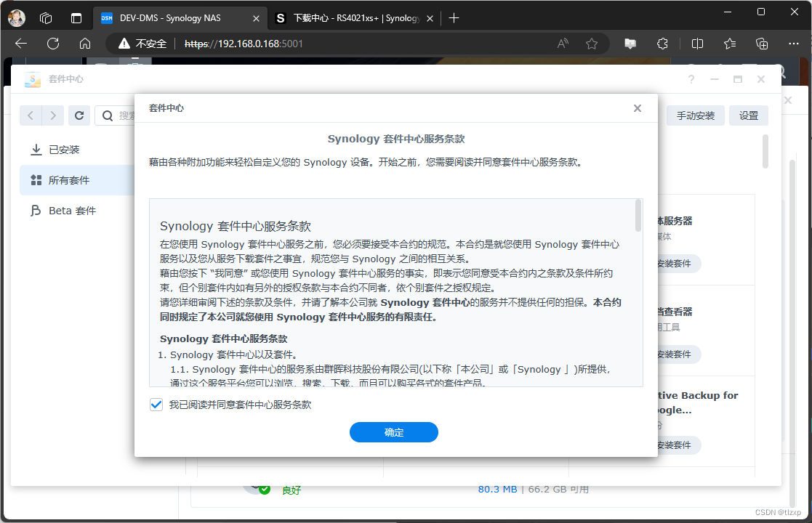This screenshot has height=523, width=812.
Task: Go to browser home page
Action: tap(85, 44)
